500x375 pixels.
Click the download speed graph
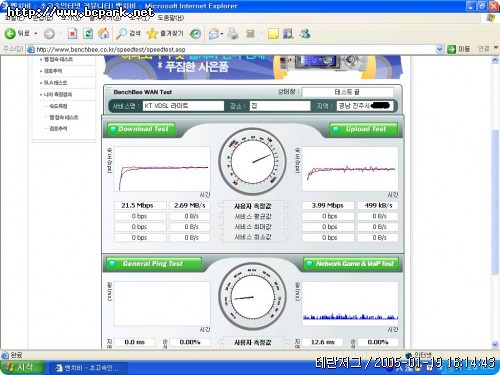(162, 169)
